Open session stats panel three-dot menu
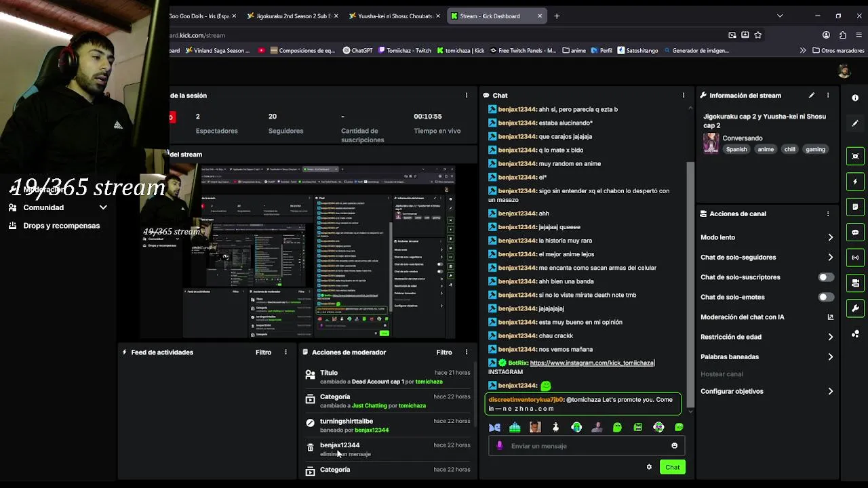868x488 pixels. (467, 96)
